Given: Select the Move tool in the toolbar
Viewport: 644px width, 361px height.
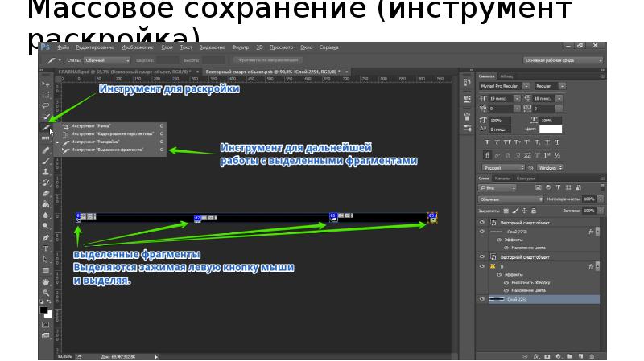Looking at the screenshot, I should click(x=46, y=84).
